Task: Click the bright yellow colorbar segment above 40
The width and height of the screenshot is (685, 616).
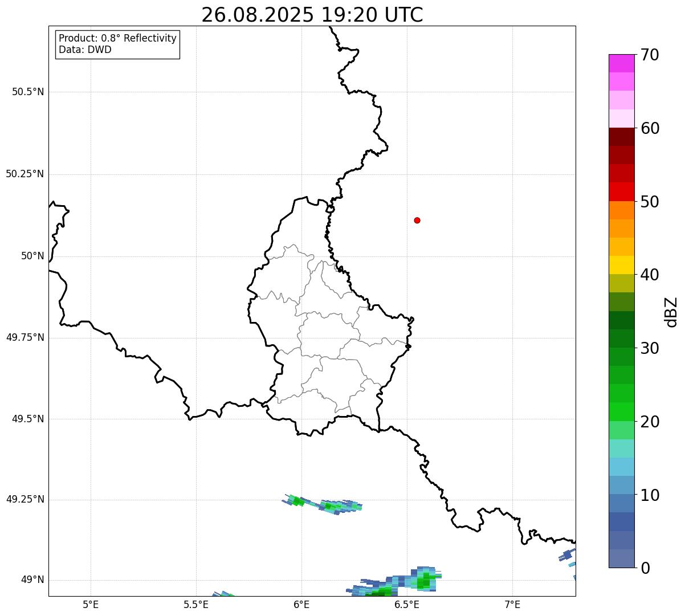Action: (x=622, y=265)
